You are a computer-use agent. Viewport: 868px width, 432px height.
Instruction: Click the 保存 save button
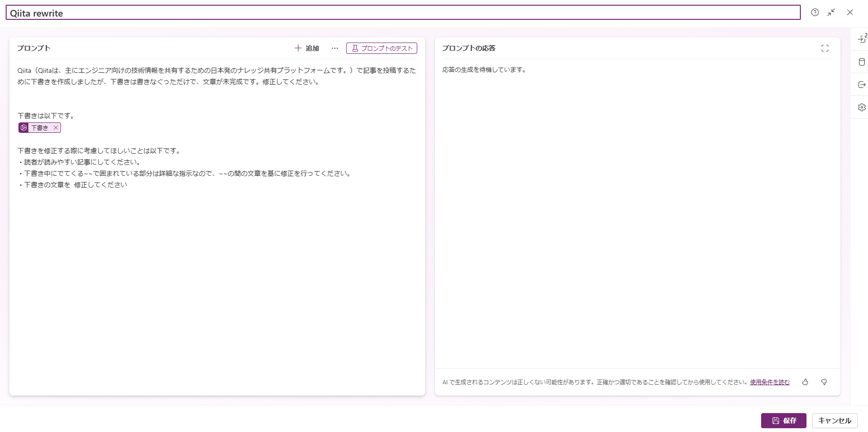coord(783,421)
